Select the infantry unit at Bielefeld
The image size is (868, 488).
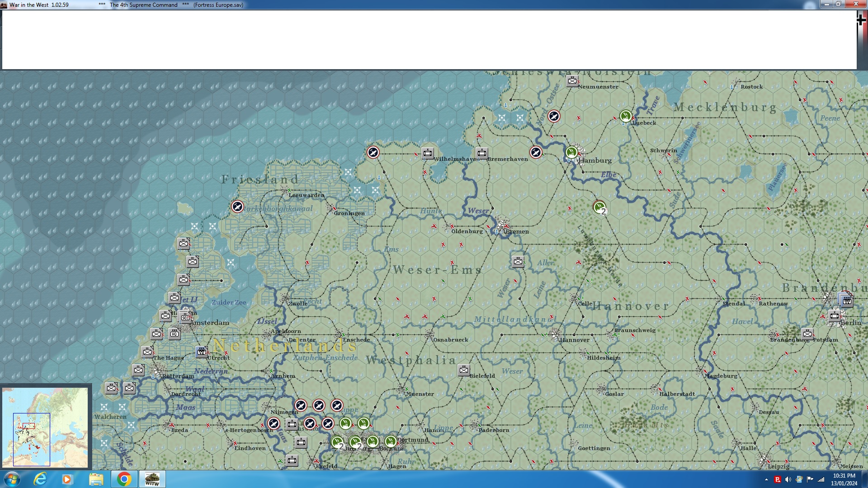pyautogui.click(x=464, y=370)
